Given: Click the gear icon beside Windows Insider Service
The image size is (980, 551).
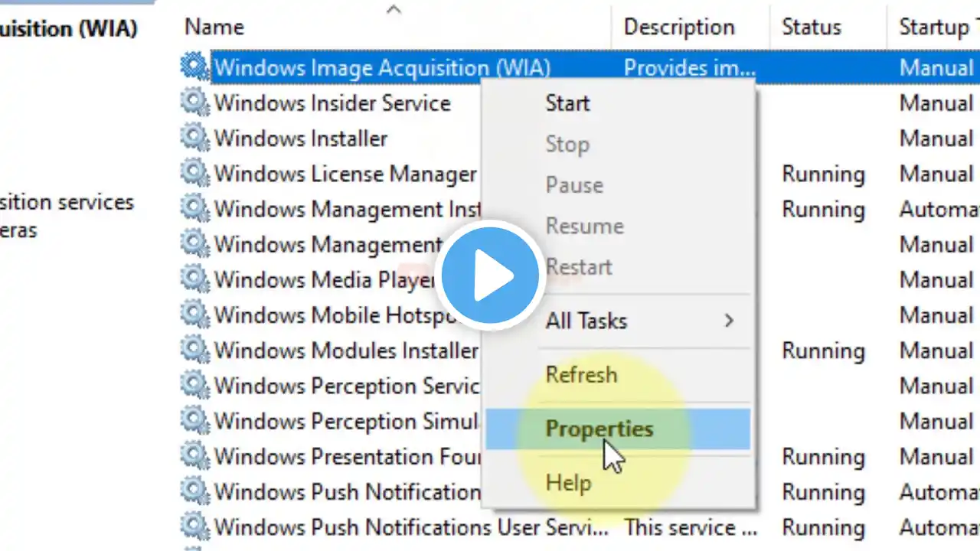Looking at the screenshot, I should click(x=194, y=103).
